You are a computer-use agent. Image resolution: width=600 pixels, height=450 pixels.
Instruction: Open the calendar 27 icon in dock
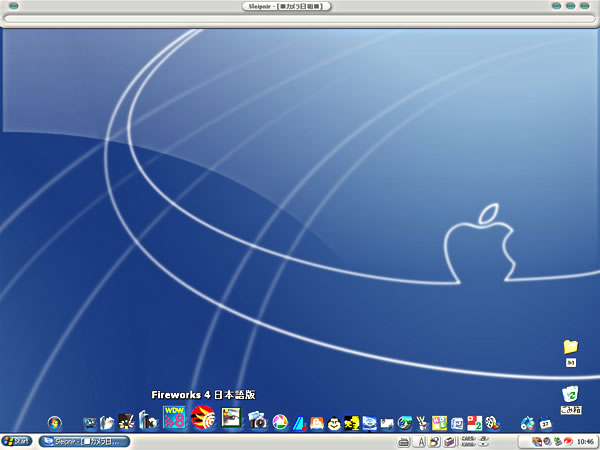[x=545, y=424]
